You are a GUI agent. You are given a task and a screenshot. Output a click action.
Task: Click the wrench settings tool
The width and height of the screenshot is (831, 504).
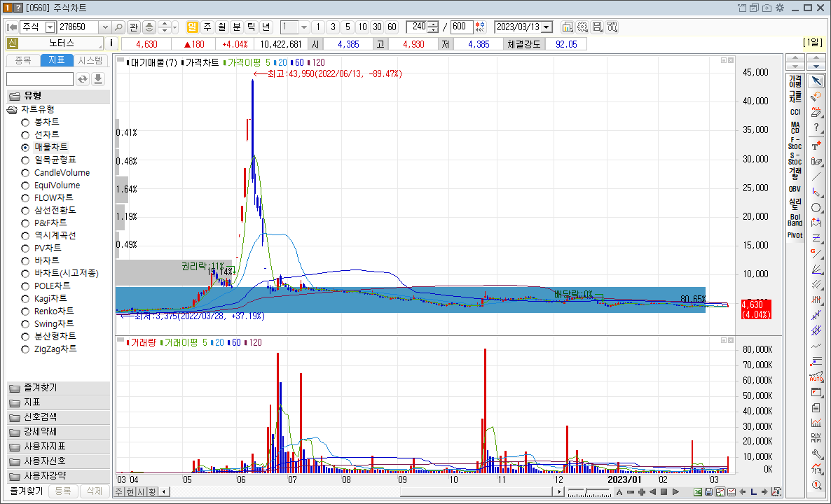816,454
